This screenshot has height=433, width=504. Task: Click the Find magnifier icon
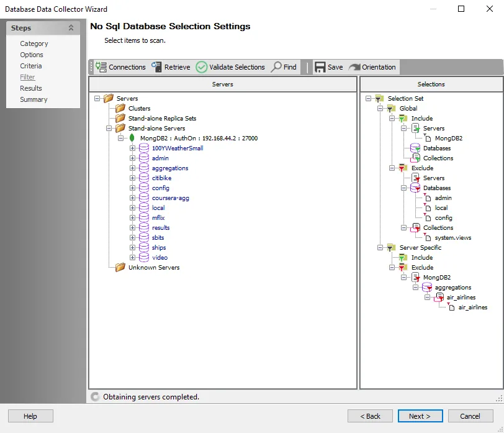pyautogui.click(x=276, y=67)
